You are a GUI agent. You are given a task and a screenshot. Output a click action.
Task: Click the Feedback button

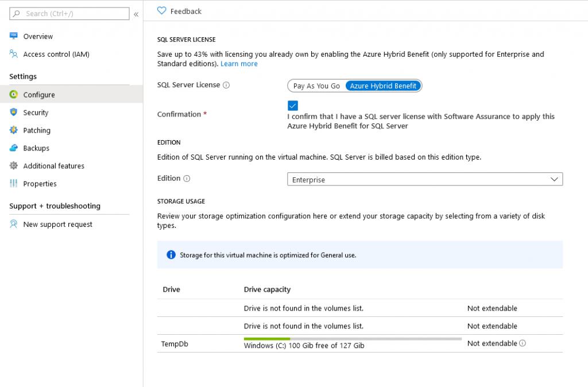[179, 11]
